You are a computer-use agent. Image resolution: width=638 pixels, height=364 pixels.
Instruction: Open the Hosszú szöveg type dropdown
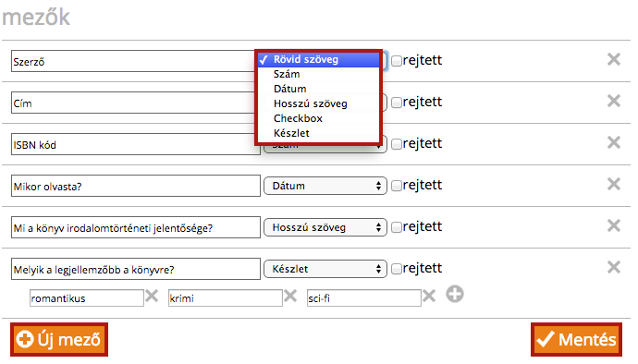click(x=325, y=227)
